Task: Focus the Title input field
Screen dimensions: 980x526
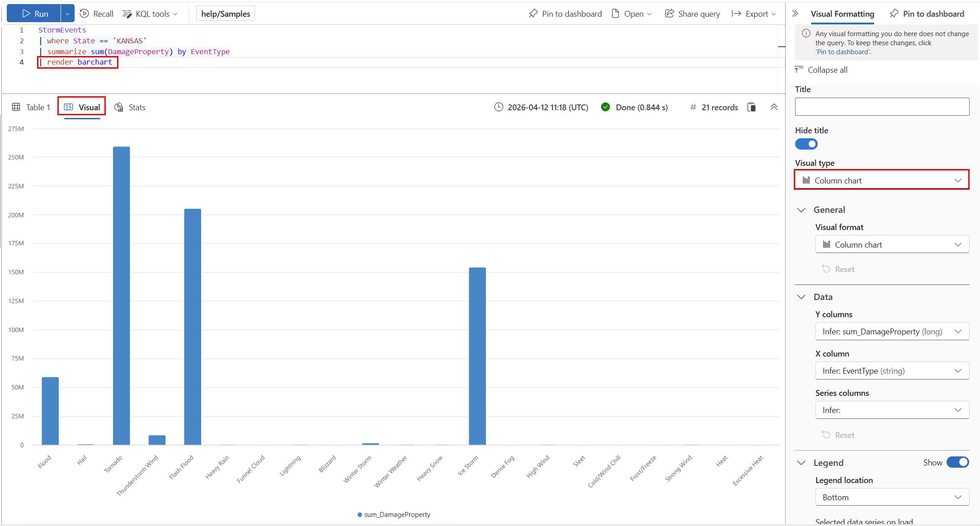Action: pos(882,107)
